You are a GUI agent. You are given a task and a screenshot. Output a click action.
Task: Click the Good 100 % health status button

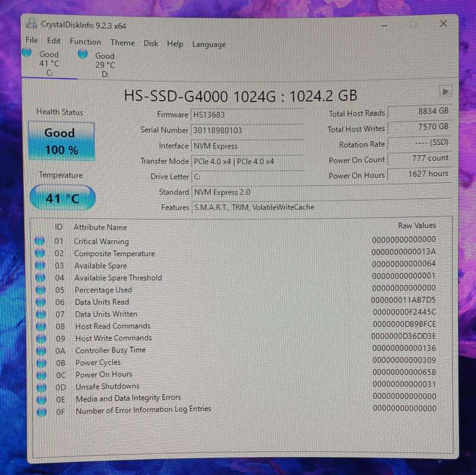pos(61,141)
